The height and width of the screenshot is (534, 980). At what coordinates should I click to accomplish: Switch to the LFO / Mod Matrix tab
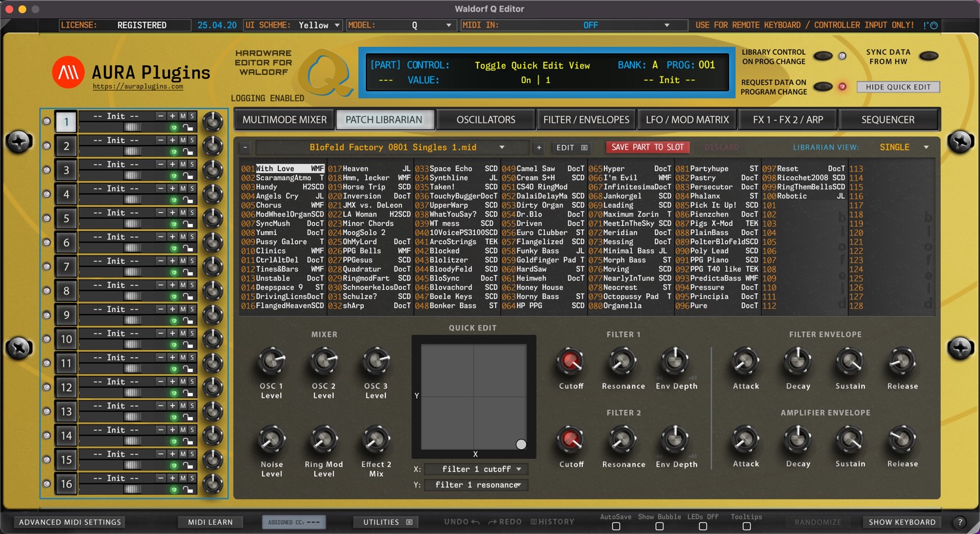[687, 119]
